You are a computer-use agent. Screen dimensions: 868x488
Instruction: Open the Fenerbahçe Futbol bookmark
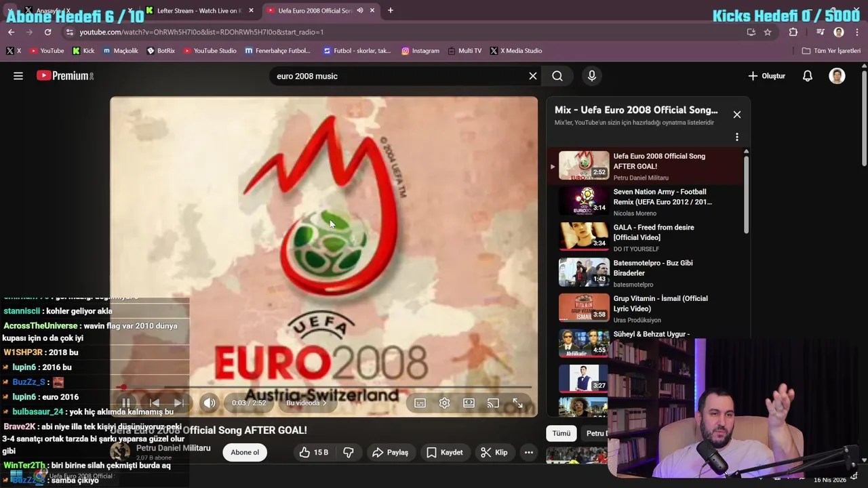pyautogui.click(x=277, y=51)
